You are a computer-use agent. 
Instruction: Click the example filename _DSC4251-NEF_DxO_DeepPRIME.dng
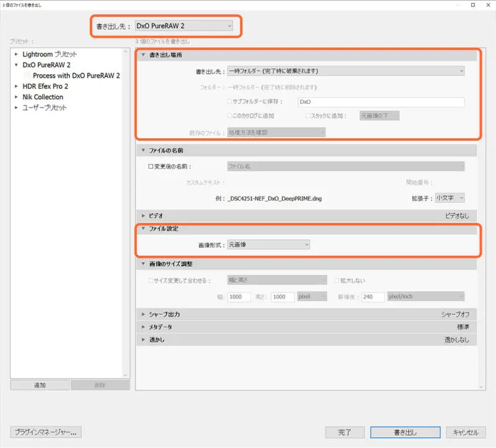pyautogui.click(x=275, y=198)
